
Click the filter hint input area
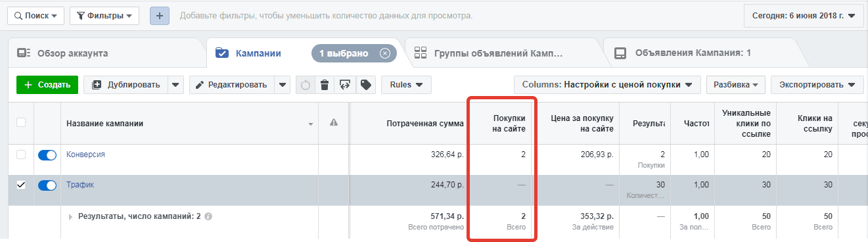pyautogui.click(x=326, y=16)
